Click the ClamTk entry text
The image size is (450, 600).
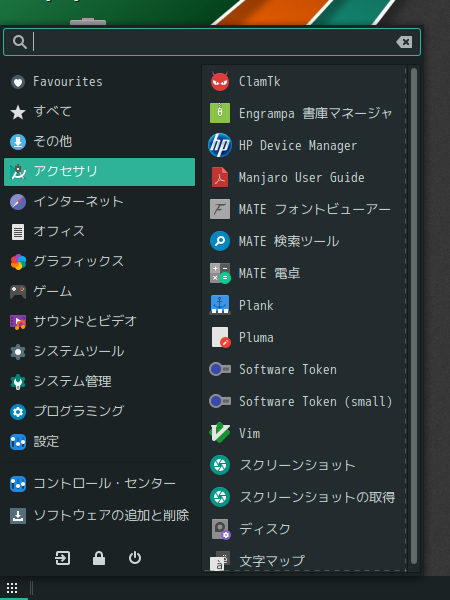259,82
